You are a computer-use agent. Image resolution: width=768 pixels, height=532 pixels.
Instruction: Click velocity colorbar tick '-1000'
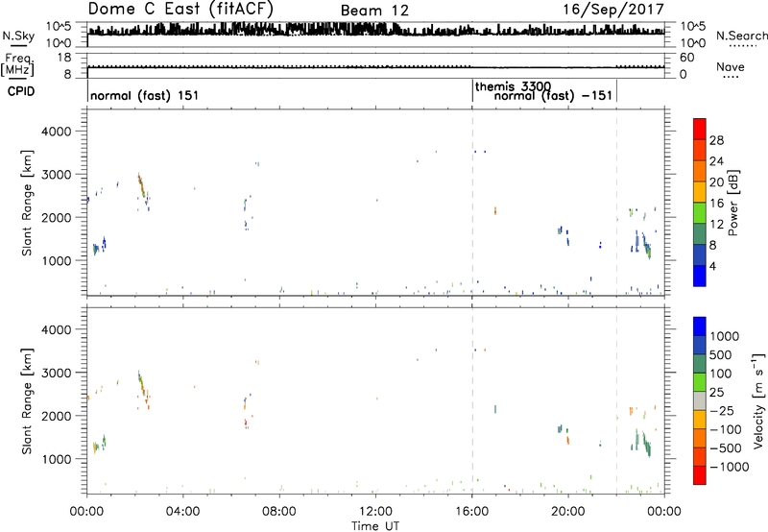pyautogui.click(x=729, y=467)
